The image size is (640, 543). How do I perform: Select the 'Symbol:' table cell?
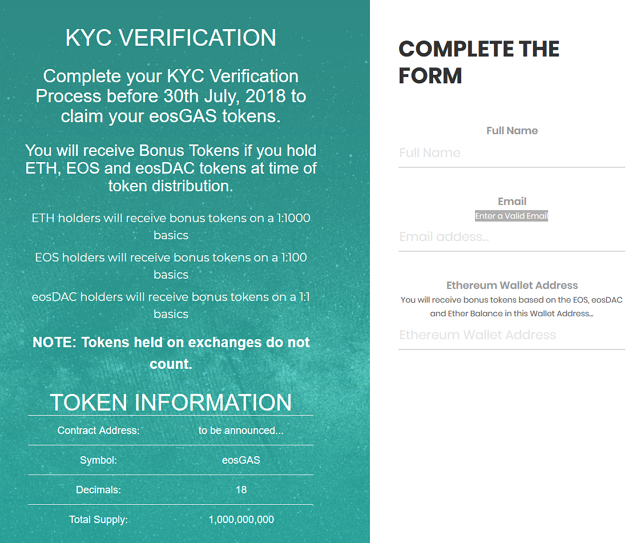pyautogui.click(x=98, y=460)
